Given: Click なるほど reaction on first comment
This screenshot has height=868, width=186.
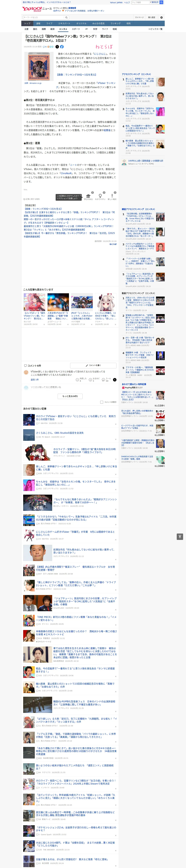Looking at the screenshot, I should click(x=91, y=380).
